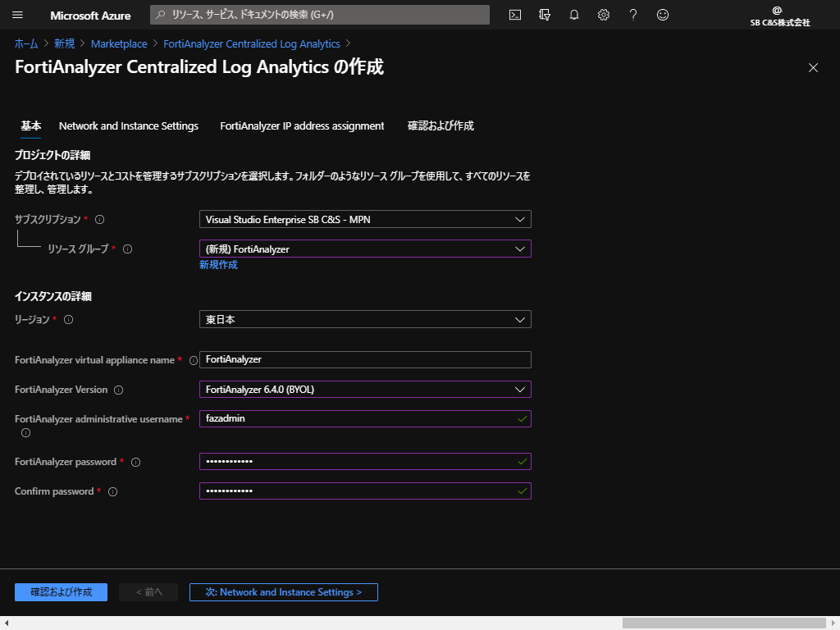Viewport: 840px width, 630px height.
Task: Open the Azure portal hamburger menu
Action: click(18, 15)
